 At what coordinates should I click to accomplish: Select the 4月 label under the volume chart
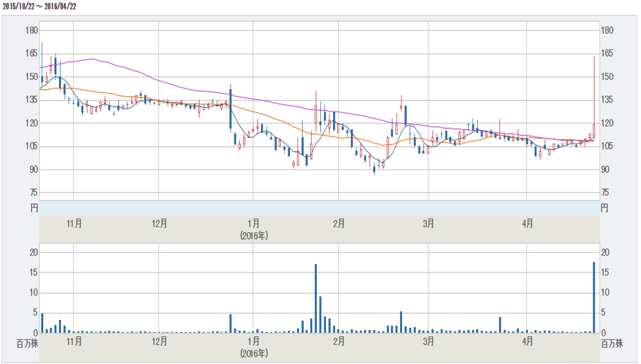point(527,341)
